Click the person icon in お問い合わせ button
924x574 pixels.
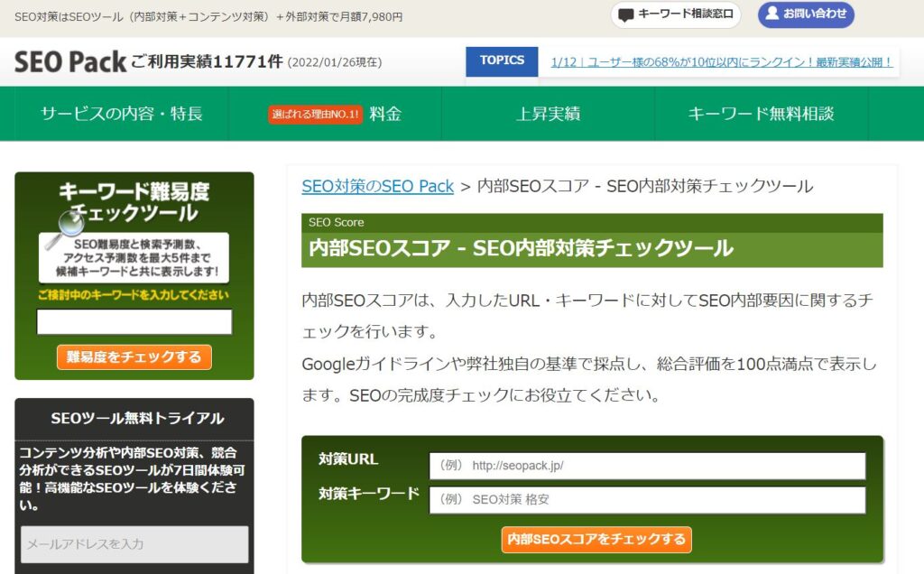[772, 13]
